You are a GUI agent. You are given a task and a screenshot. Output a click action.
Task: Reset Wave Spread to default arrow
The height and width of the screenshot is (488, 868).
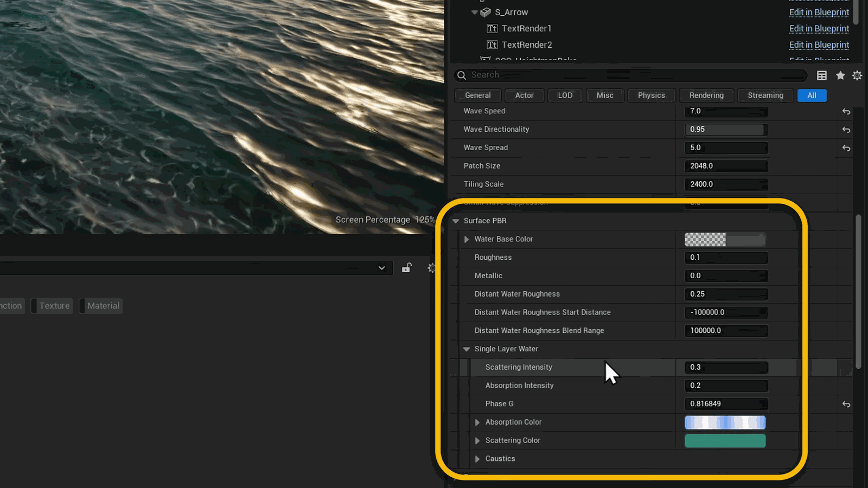click(846, 147)
